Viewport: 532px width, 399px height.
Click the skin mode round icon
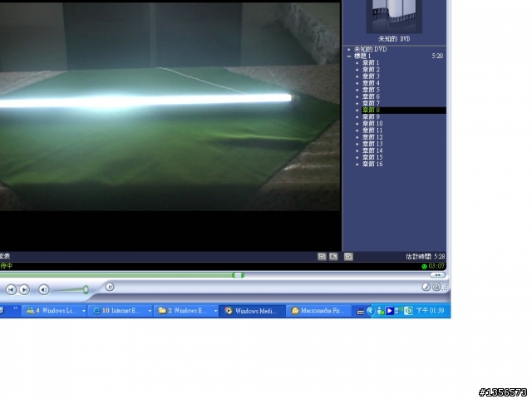pos(426,287)
